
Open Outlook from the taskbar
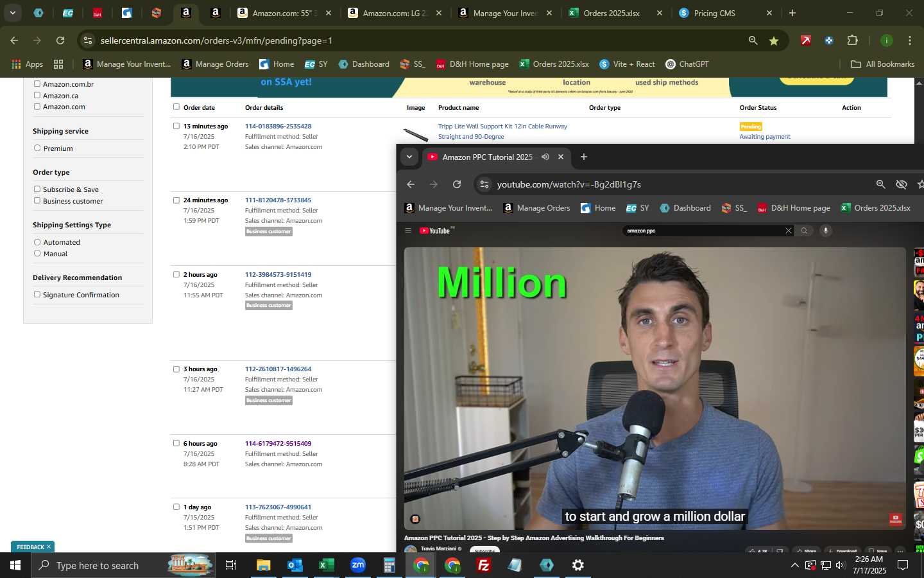(295, 565)
